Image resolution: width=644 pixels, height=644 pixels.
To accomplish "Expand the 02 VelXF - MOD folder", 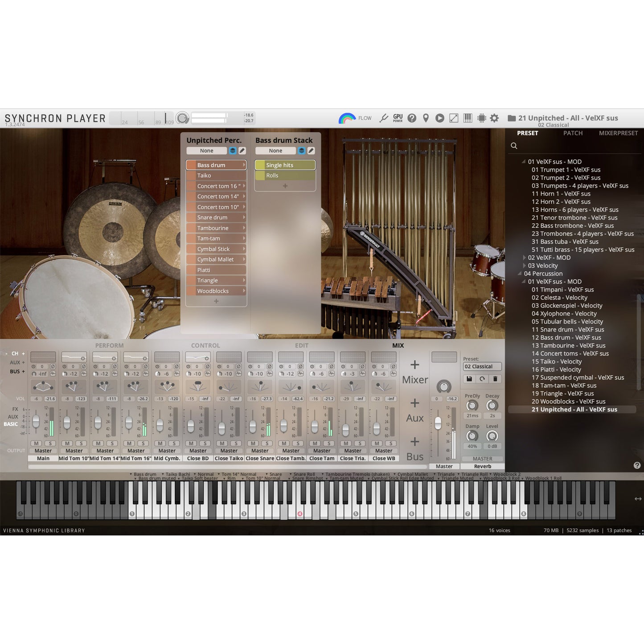I will [524, 258].
